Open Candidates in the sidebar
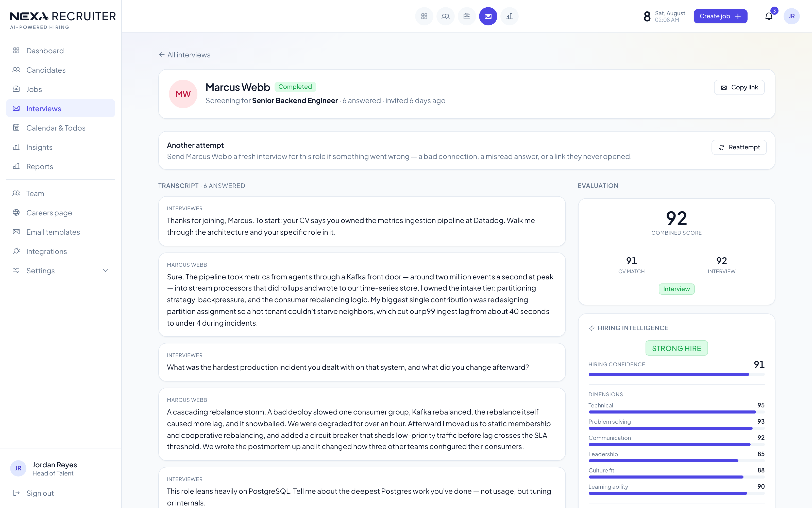812x508 pixels. click(61, 70)
